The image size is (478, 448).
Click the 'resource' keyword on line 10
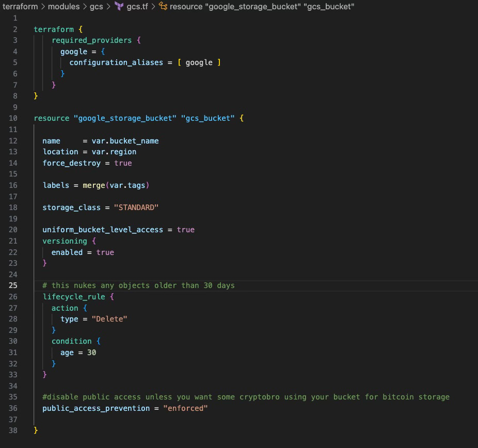click(52, 118)
